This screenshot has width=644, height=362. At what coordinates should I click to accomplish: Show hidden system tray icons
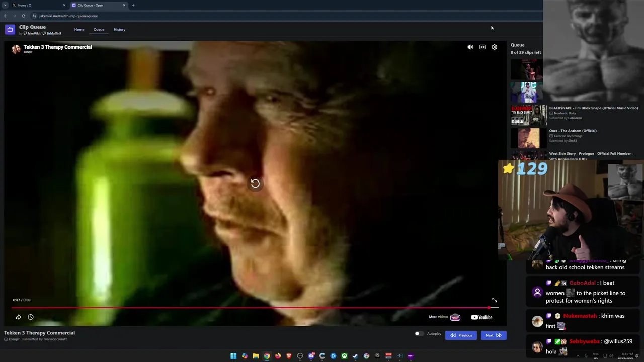(x=578, y=356)
